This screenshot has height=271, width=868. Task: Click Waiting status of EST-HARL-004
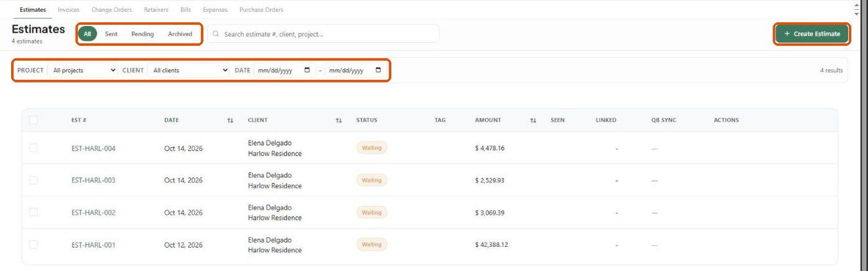(x=371, y=148)
